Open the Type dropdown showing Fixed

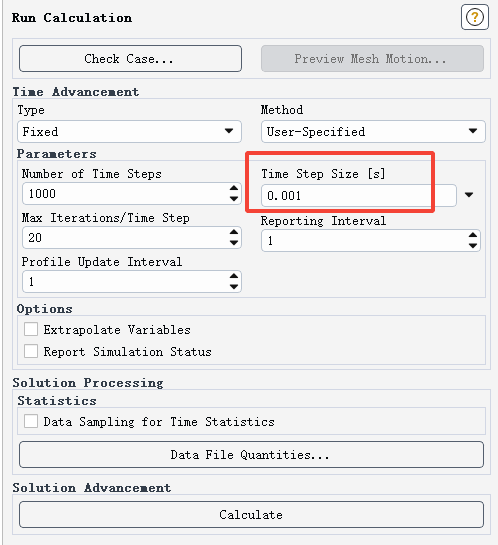coord(129,131)
